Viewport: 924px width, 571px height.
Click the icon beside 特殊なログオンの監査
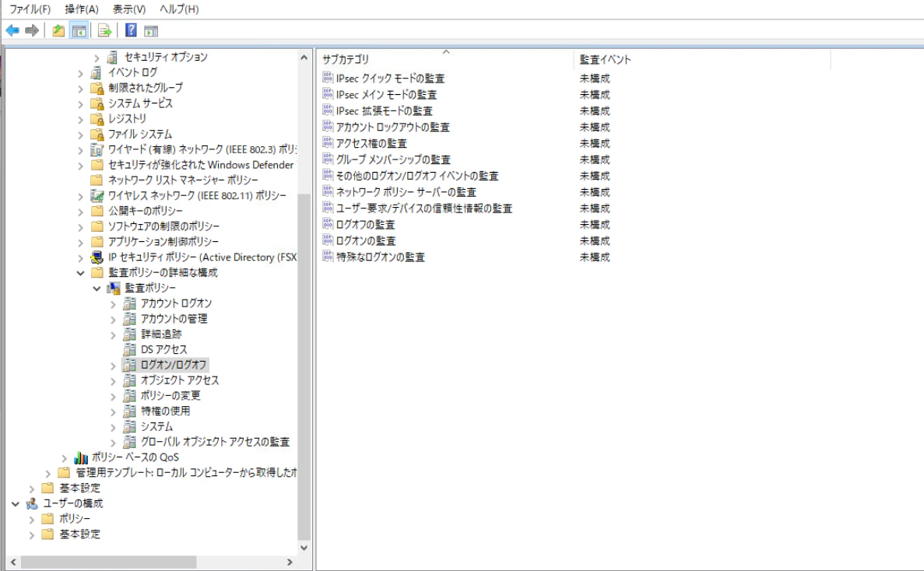click(328, 257)
